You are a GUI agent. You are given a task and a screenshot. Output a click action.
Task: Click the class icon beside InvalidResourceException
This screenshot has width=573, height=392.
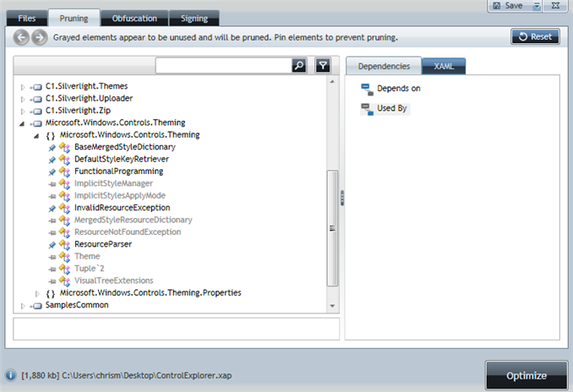coord(64,208)
